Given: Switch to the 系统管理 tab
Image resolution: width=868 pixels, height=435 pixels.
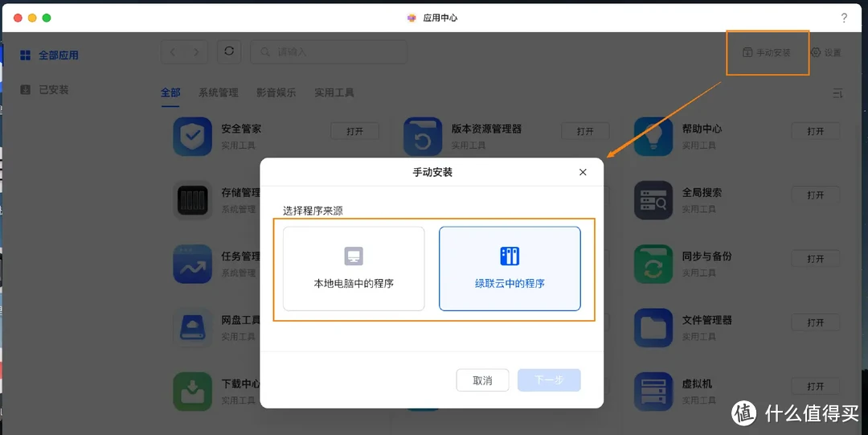Looking at the screenshot, I should (218, 92).
